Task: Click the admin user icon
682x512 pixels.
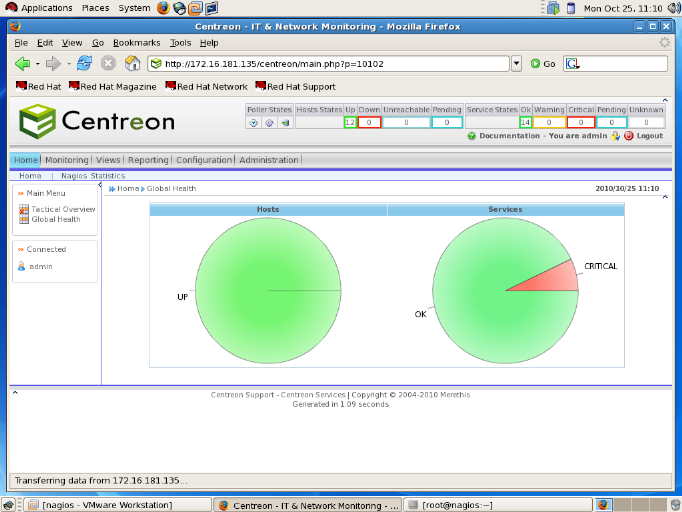Action: click(x=21, y=266)
